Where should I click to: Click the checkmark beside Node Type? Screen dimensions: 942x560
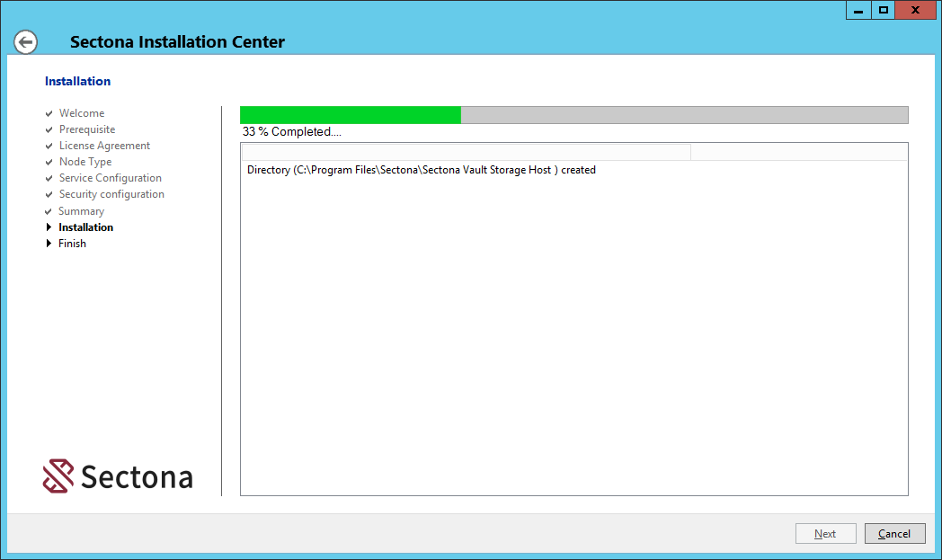pyautogui.click(x=49, y=161)
